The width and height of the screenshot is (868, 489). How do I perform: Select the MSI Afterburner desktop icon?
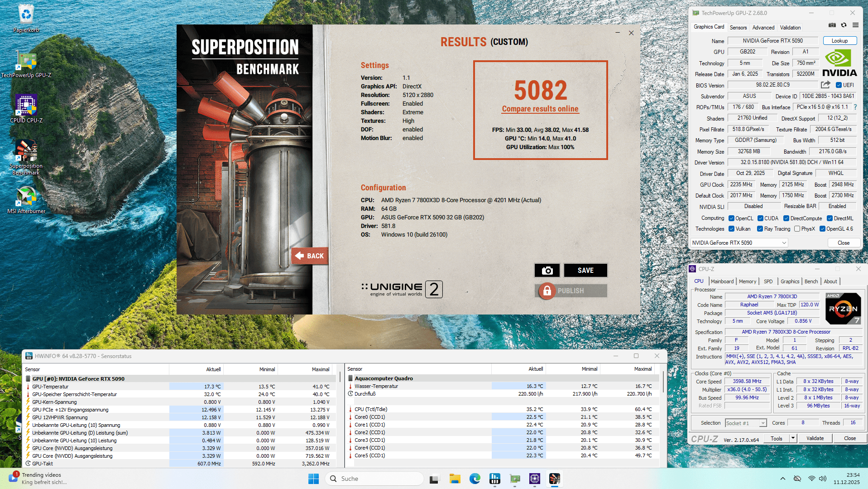click(x=26, y=199)
